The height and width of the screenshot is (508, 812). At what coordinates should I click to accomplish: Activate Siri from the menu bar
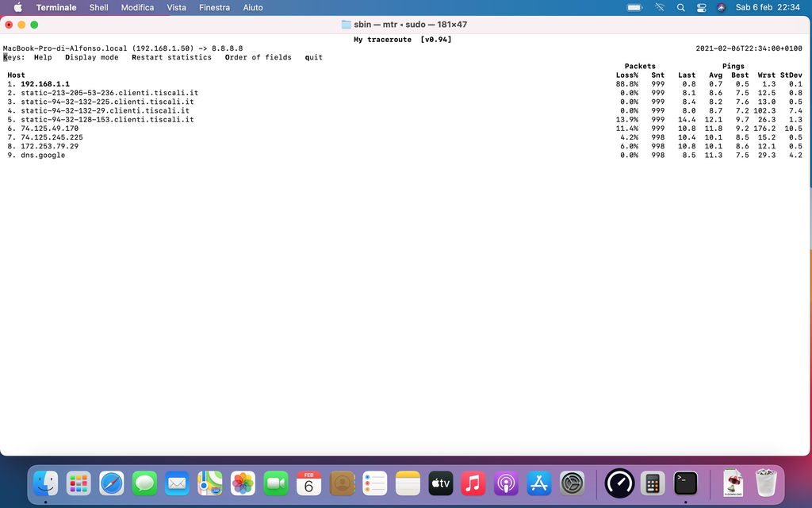click(x=722, y=7)
